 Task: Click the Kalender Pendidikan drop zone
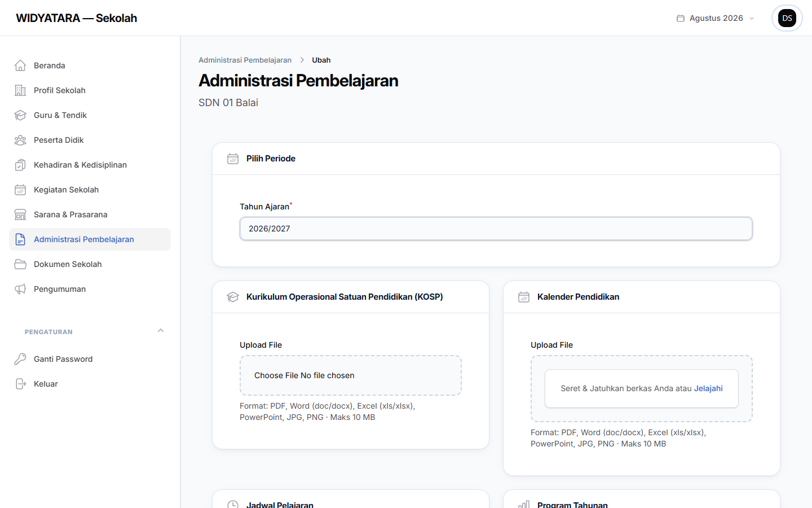tap(642, 388)
